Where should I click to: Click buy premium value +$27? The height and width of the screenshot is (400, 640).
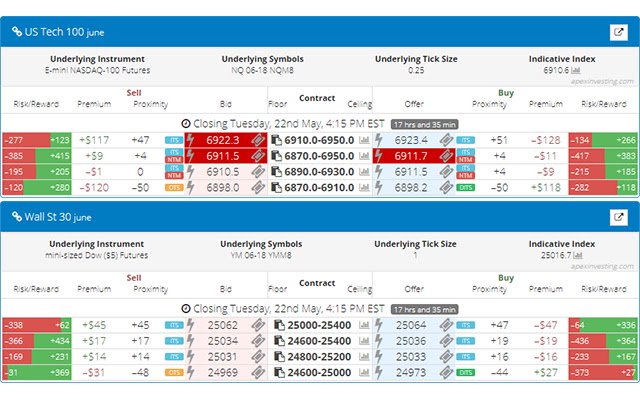tap(546, 373)
